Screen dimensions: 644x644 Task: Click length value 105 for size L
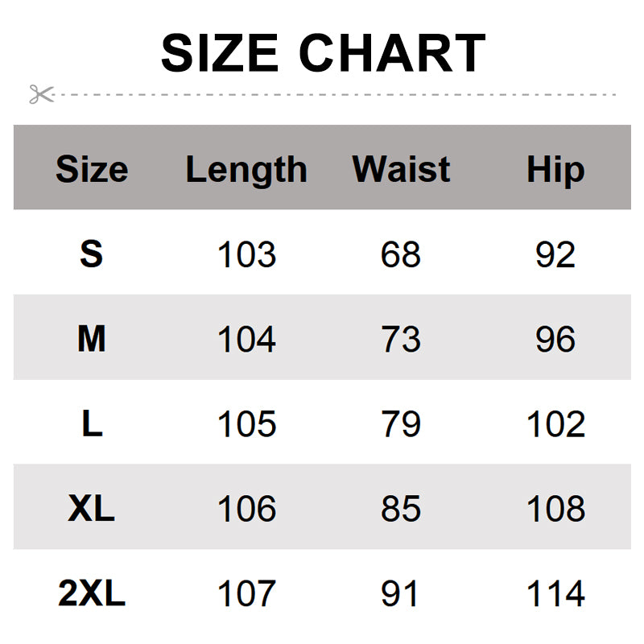[246, 424]
